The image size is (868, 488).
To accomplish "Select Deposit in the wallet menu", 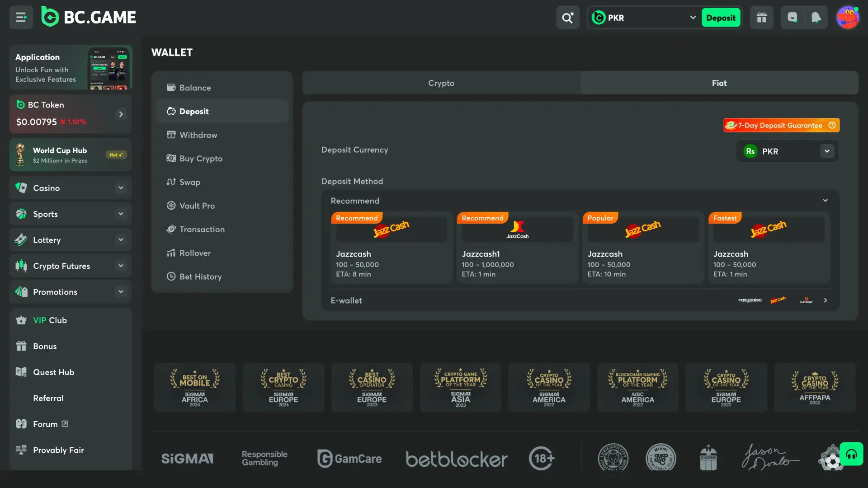I will tap(222, 111).
